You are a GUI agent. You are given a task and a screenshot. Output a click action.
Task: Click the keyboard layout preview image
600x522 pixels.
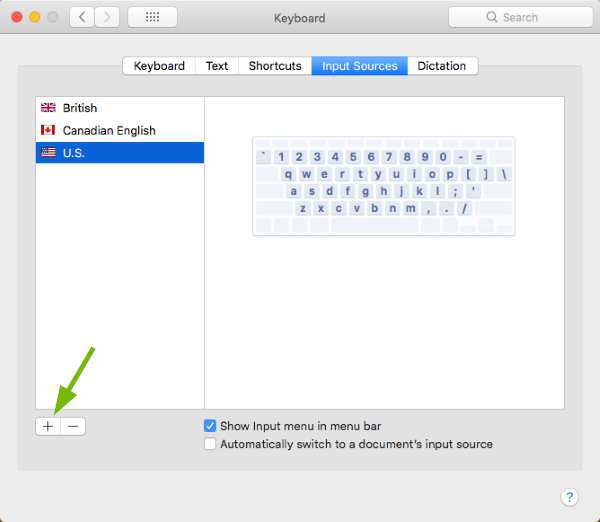pyautogui.click(x=384, y=186)
